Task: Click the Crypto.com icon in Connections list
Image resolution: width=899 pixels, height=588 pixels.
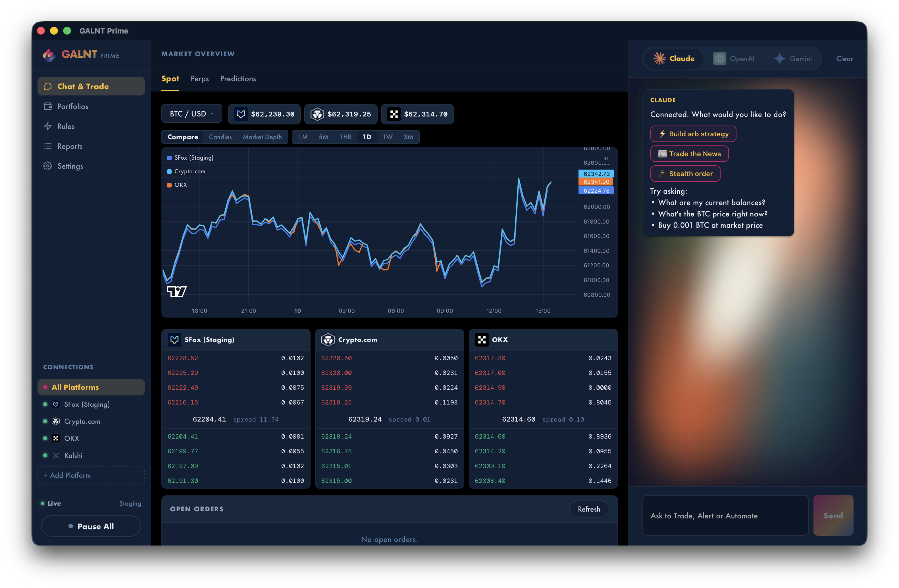Action: [56, 421]
